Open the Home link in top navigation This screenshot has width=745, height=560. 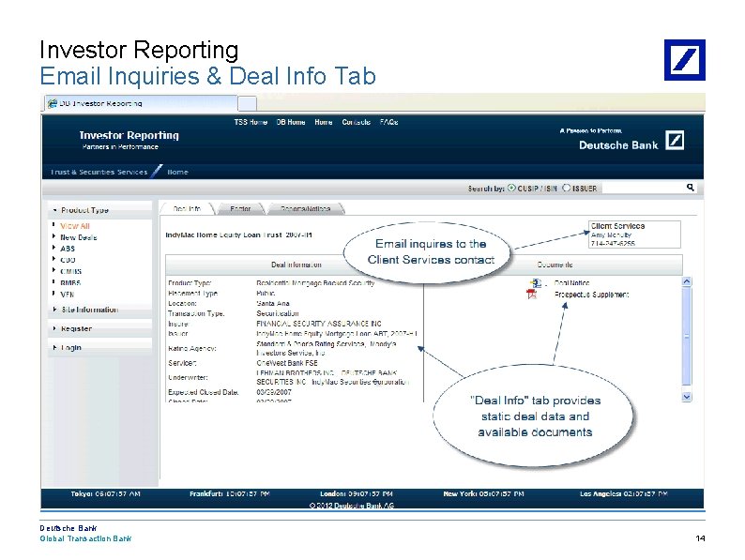[323, 122]
